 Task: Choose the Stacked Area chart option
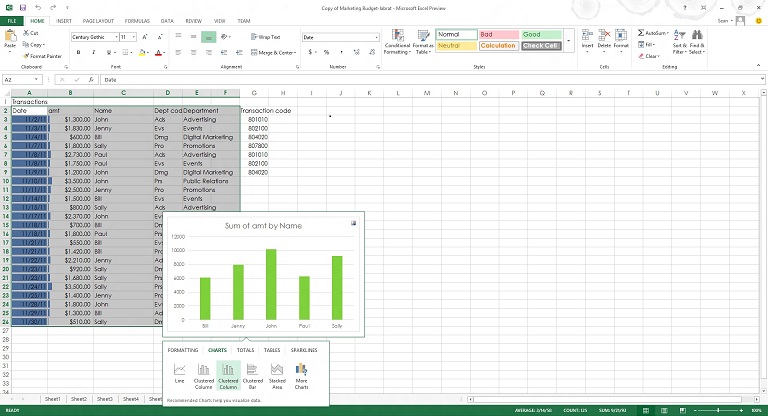[277, 376]
